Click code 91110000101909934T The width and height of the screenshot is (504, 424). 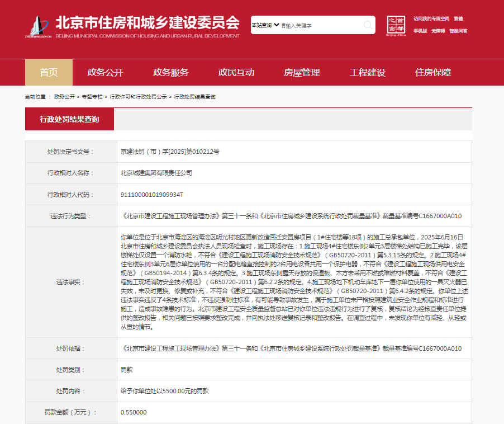coord(152,195)
